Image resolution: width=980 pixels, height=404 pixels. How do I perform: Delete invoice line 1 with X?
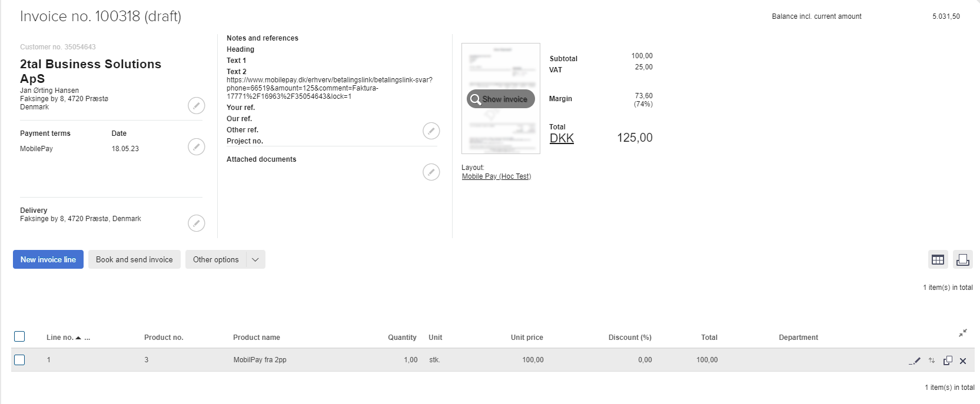point(963,361)
